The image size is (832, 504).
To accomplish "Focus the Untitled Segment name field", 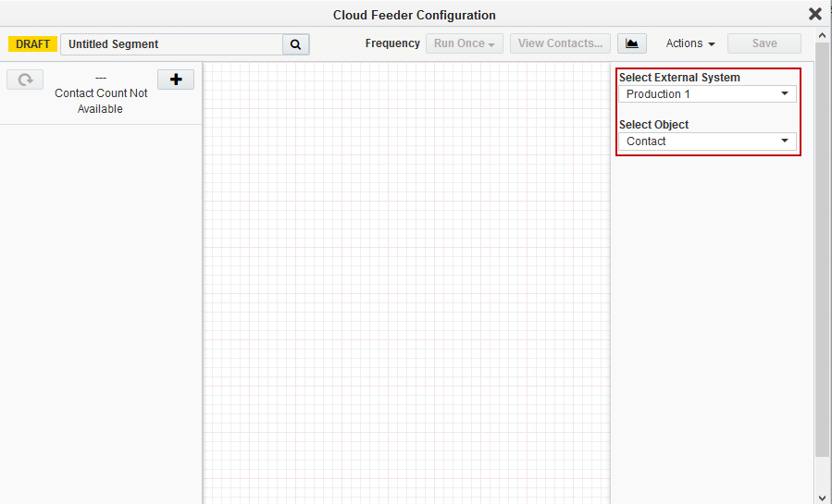I will click(171, 44).
